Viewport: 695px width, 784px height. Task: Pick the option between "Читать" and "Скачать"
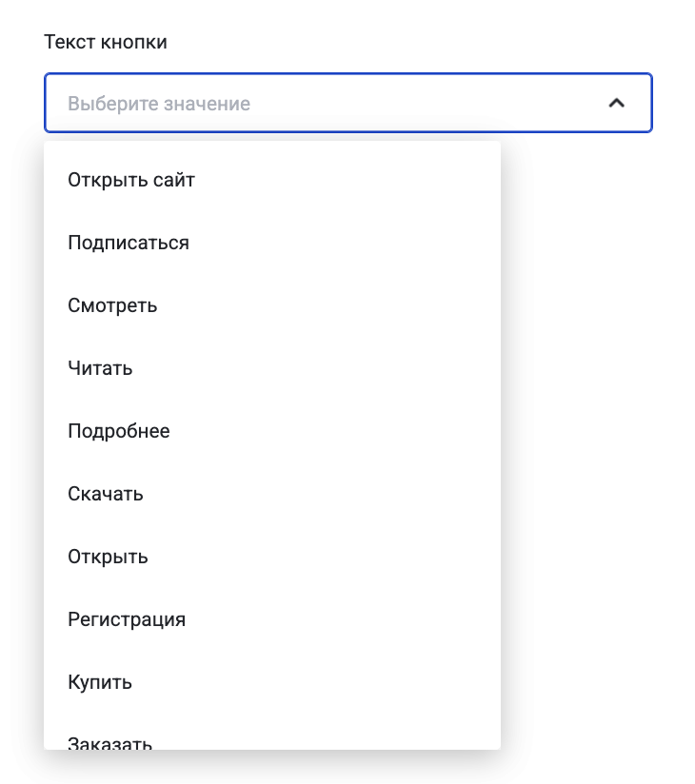point(119,431)
